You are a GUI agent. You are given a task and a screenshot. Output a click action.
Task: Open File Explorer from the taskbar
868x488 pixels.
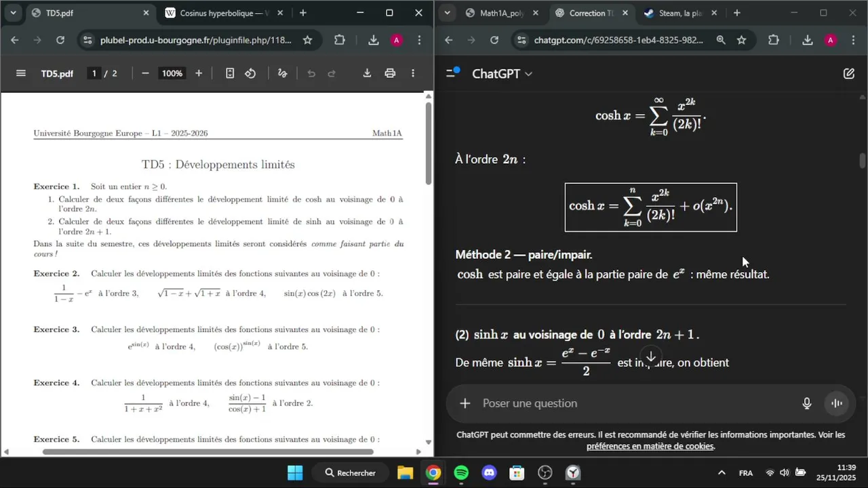click(x=405, y=473)
